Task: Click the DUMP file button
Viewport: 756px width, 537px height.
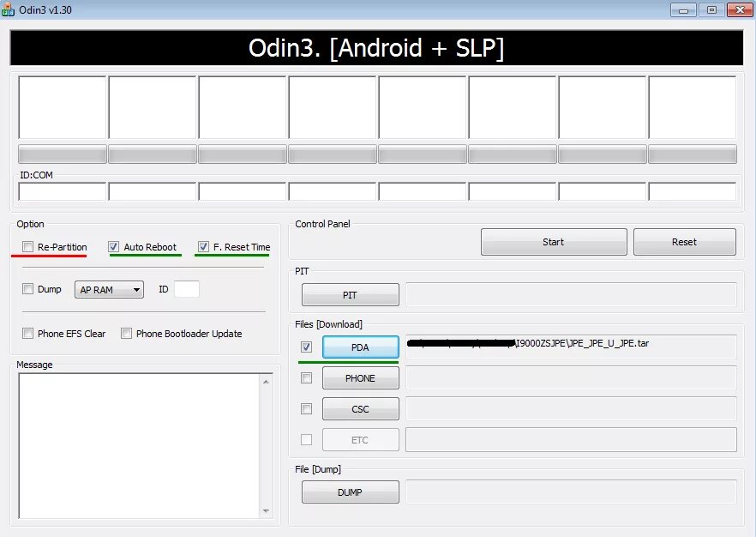Action: tap(350, 492)
